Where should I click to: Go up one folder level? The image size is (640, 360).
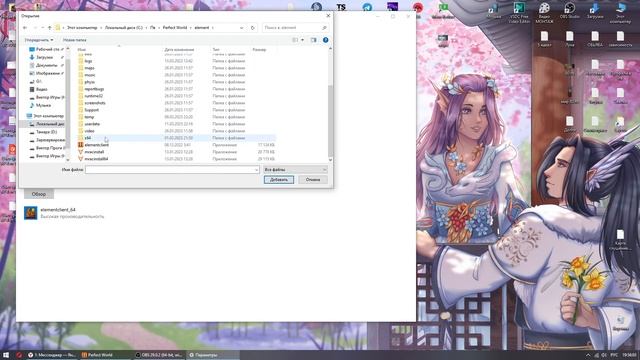(50, 28)
